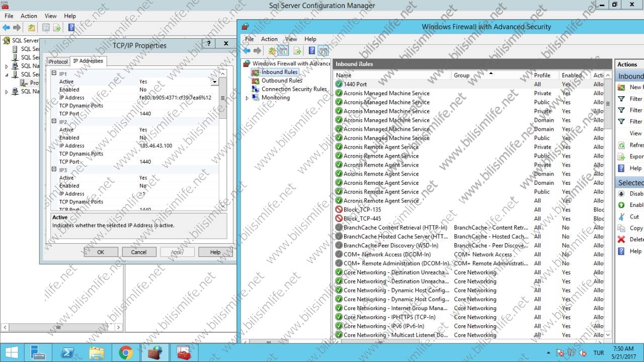Select Outbound Rules in Firewall tree
Screen dimensions: 644x362
tap(282, 81)
